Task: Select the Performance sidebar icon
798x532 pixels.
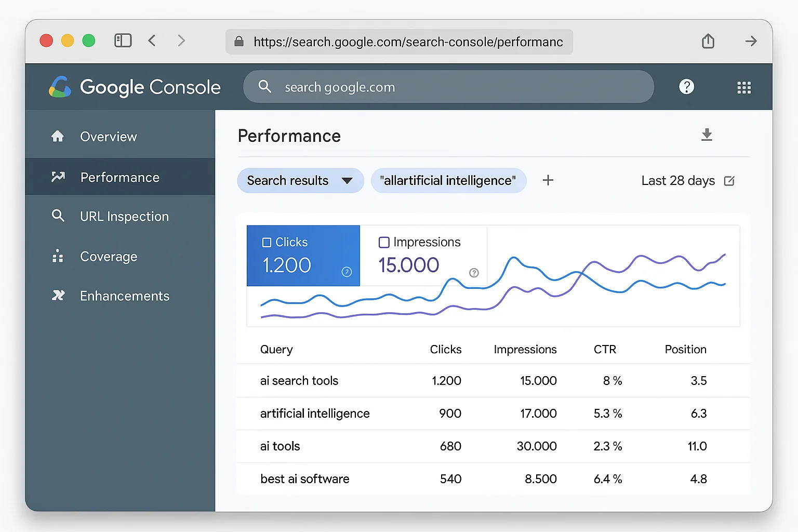Action: [58, 177]
